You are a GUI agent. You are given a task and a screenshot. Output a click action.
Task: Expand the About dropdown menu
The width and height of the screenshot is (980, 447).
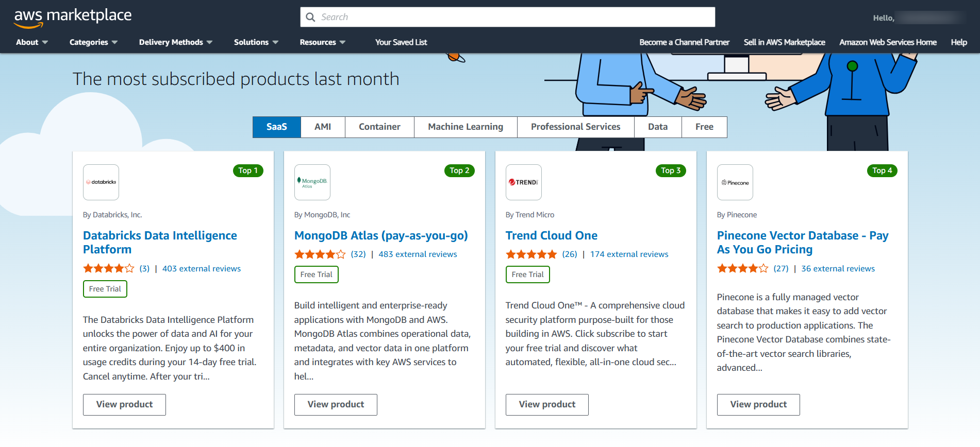click(31, 42)
